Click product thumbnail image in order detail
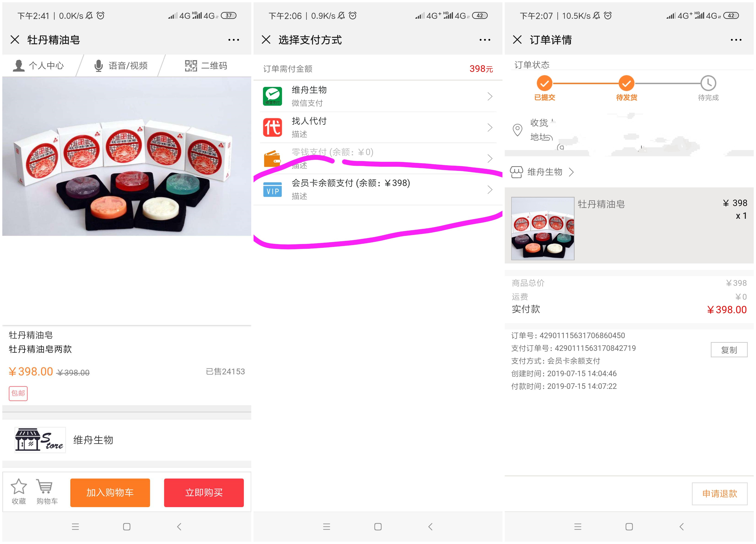 pos(540,229)
